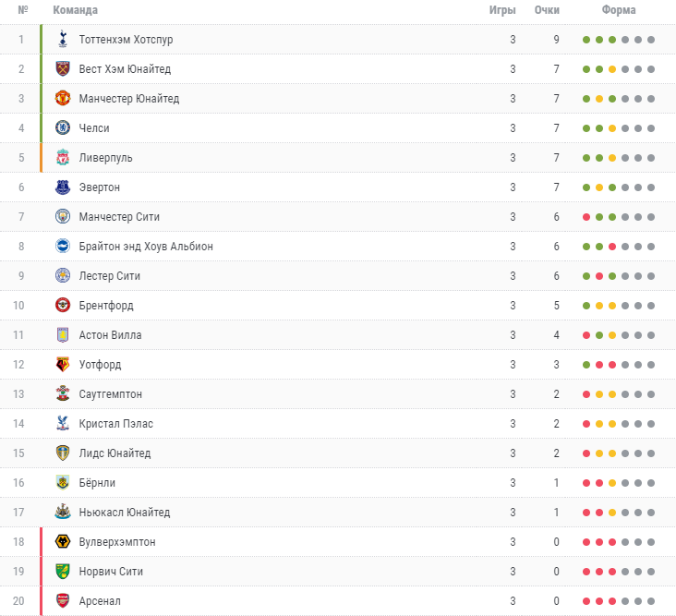Click the Chelsea club crest
Viewport: 676px width, 616px height.
pos(63,128)
